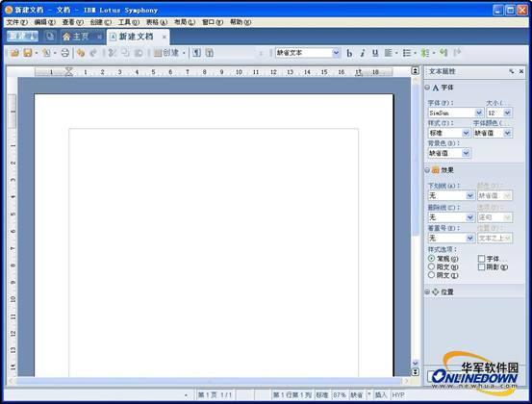The image size is (532, 404).
Task: Click the 87% zoom status field
Action: [339, 395]
